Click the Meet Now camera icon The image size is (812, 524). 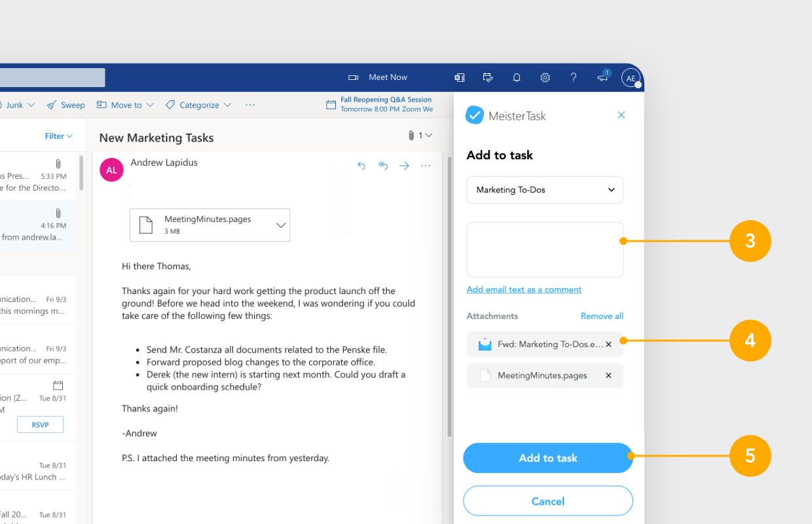353,77
